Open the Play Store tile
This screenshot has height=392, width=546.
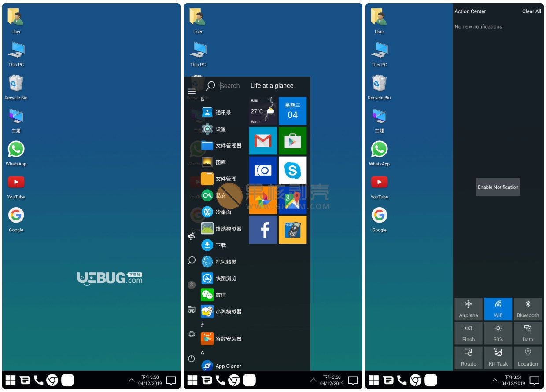tap(292, 141)
